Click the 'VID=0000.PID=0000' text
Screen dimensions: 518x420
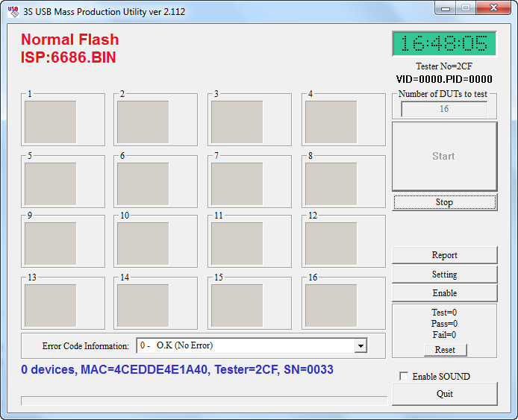point(444,79)
